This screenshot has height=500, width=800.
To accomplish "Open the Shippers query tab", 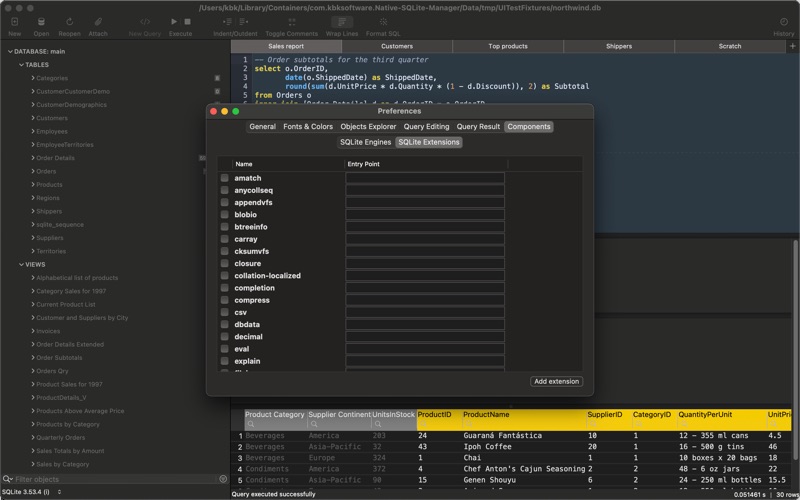I will pos(619,46).
